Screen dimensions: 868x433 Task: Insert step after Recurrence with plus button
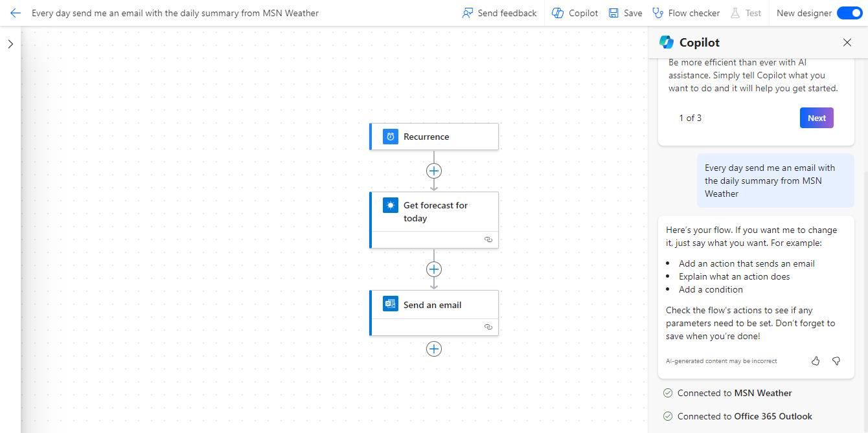(434, 171)
